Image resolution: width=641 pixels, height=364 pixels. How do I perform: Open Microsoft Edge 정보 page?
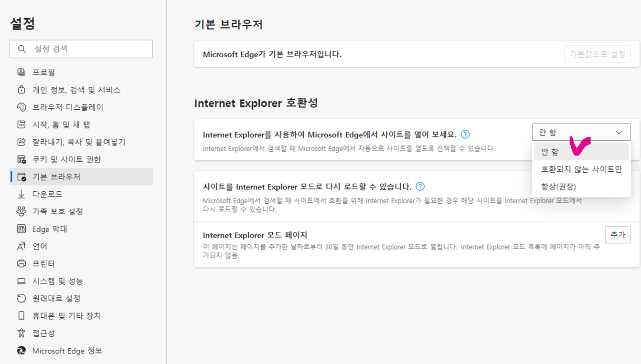(81, 351)
